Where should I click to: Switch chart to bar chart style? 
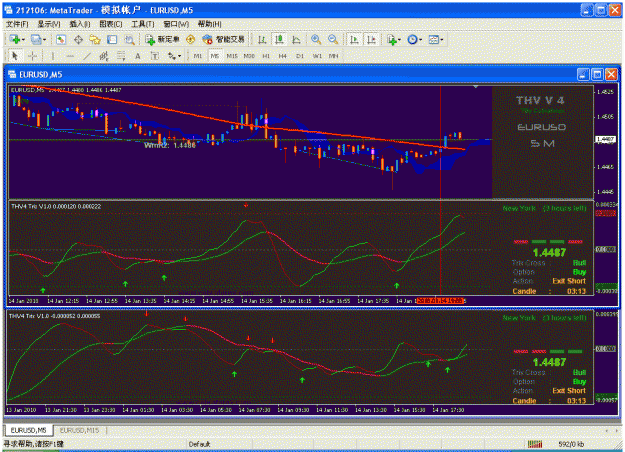pyautogui.click(x=262, y=39)
